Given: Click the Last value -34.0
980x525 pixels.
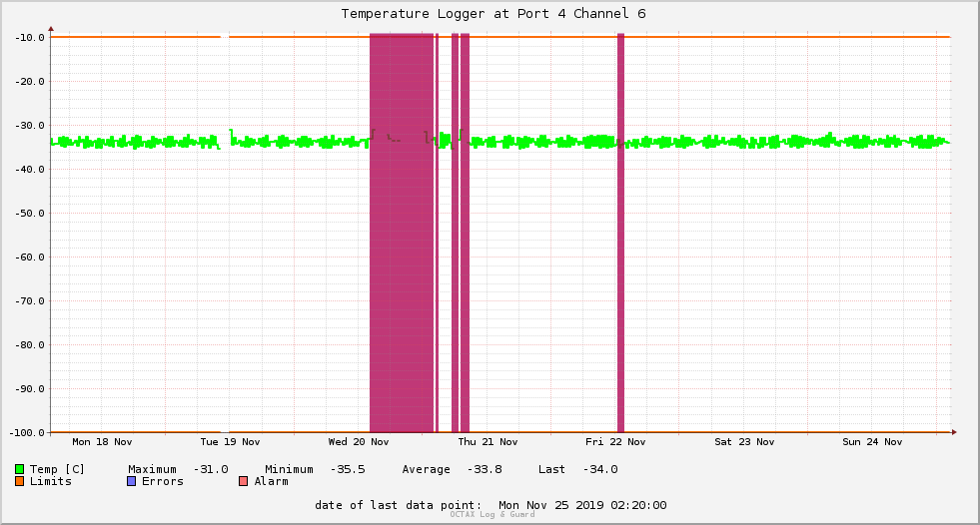Looking at the screenshot, I should (x=600, y=469).
